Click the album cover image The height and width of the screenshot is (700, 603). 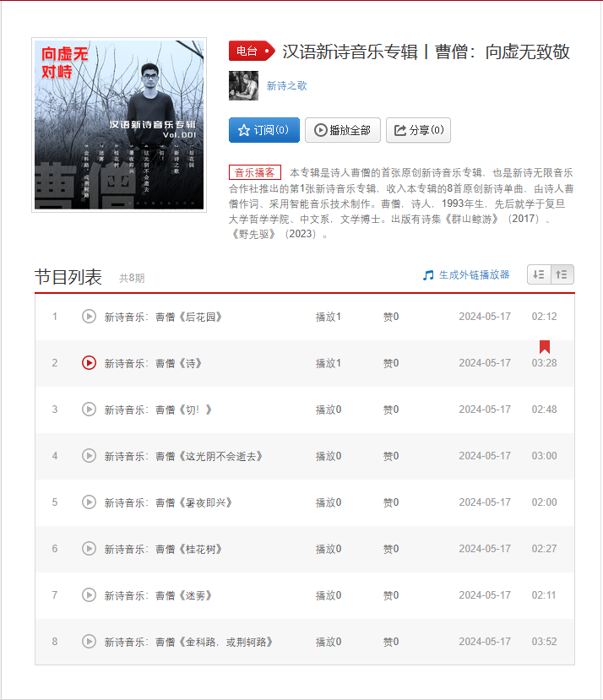pyautogui.click(x=119, y=125)
